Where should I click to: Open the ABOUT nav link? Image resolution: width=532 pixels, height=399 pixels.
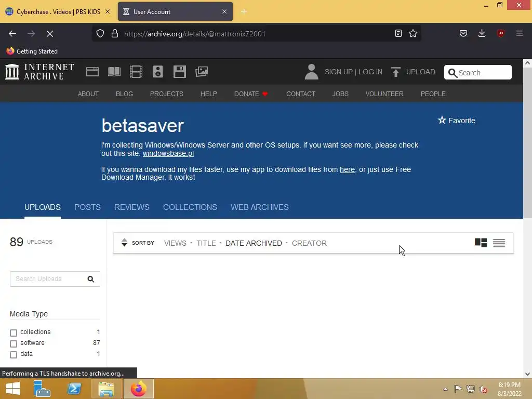[x=88, y=94]
